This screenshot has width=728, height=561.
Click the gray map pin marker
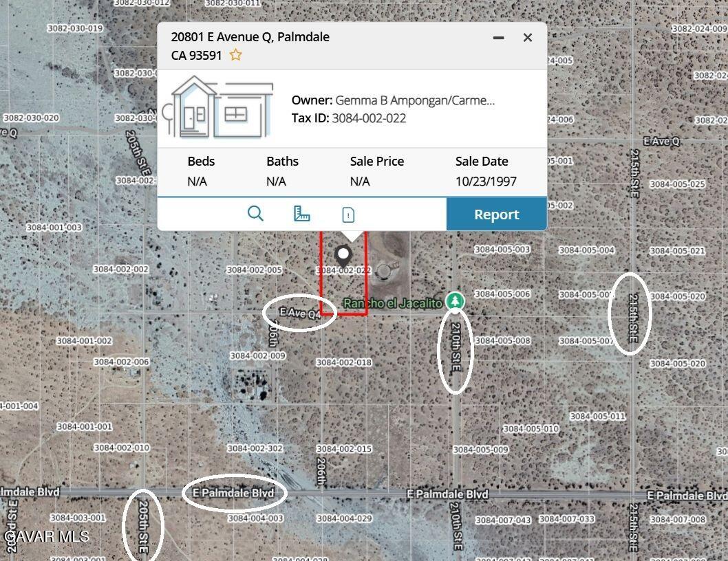[x=343, y=256]
